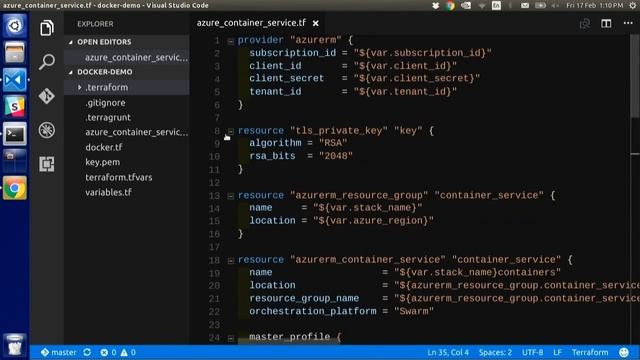
Task: Fold the tls_private_key resource block
Action: (231, 131)
